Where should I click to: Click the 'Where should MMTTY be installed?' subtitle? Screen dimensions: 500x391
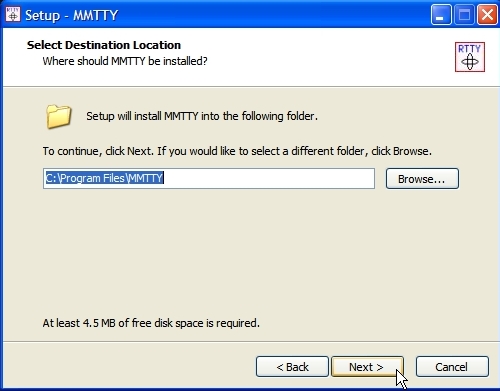[125, 61]
